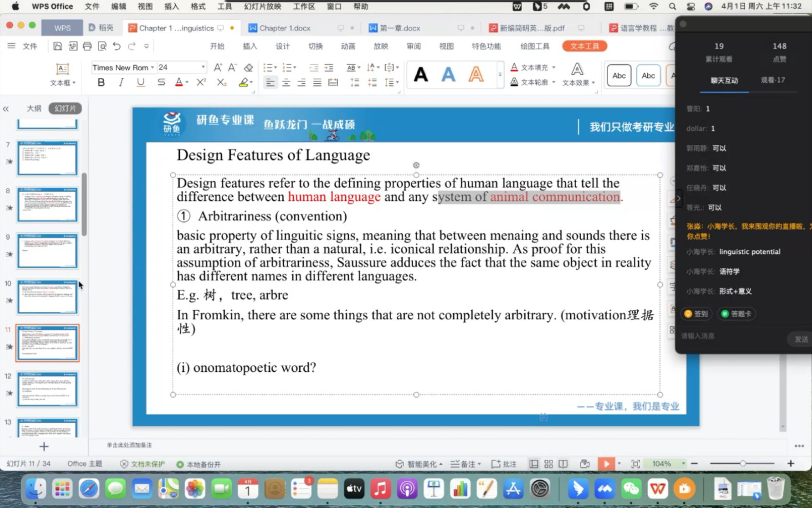Toggle center text alignment
Image resolution: width=812 pixels, height=508 pixels.
click(286, 82)
